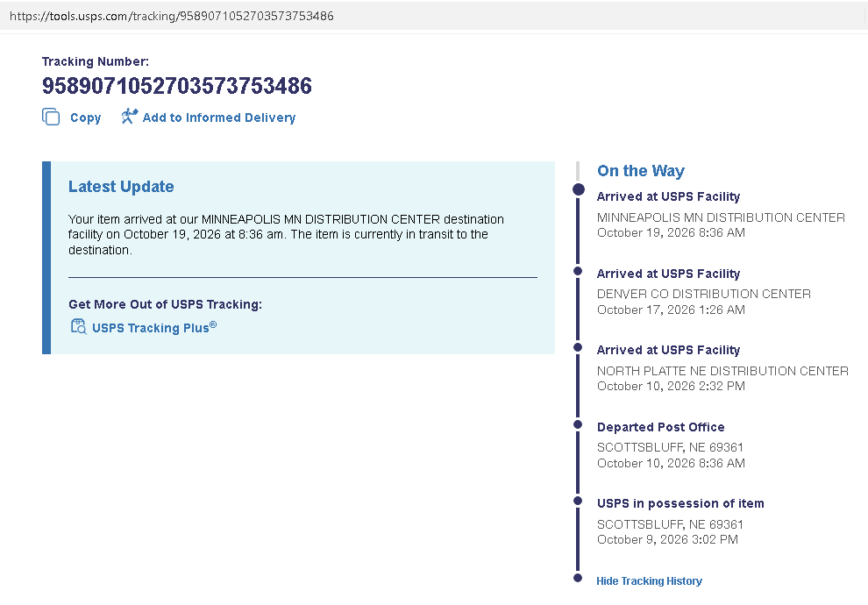Click the timeline dot beside Denver arrival
The height and width of the screenshot is (605, 868).
pos(578,271)
